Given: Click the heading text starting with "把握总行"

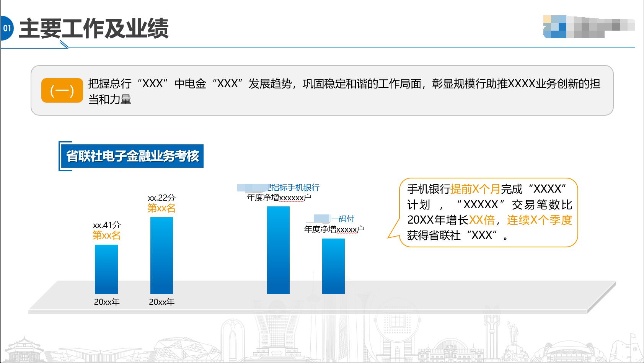Looking at the screenshot, I should [x=344, y=84].
